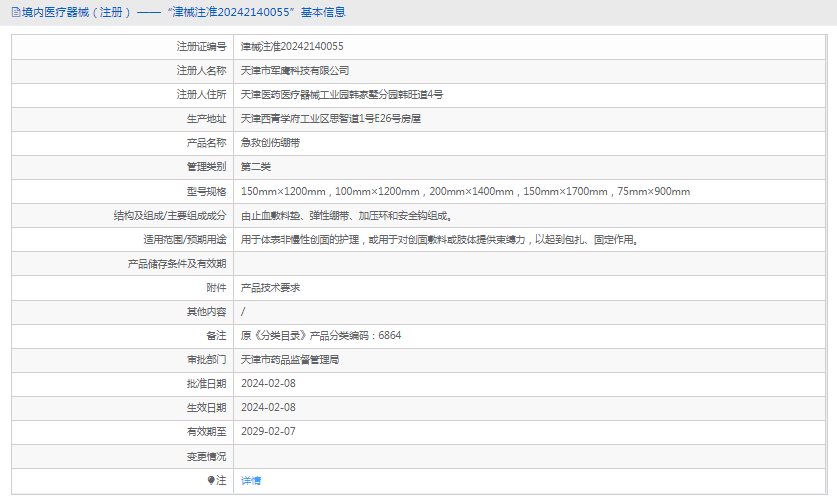Click the 批准日期 label
Viewport: 837px width, 503px height.
(206, 383)
